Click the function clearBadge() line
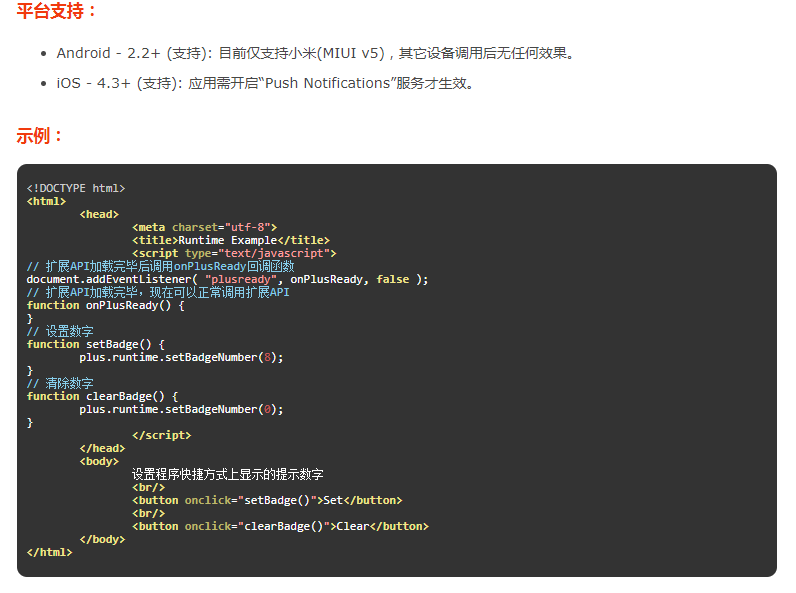The width and height of the screenshot is (796, 593). click(102, 396)
